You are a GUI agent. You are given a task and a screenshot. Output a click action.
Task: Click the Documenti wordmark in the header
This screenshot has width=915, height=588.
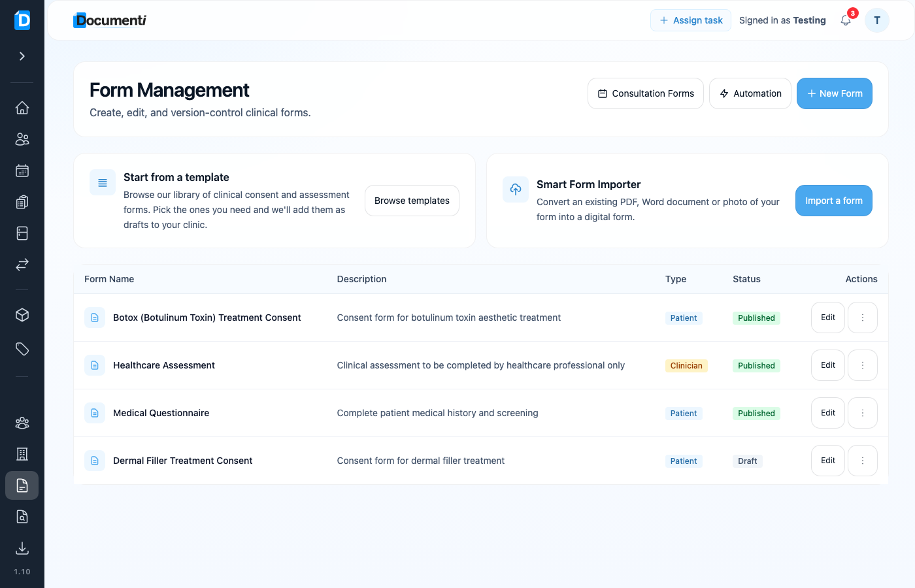click(110, 20)
